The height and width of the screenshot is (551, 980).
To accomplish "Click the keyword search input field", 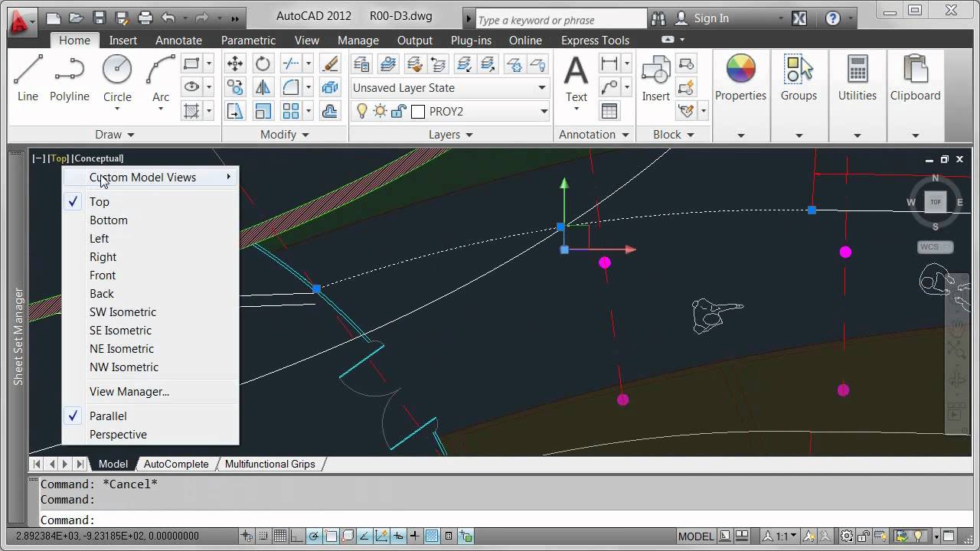I will [560, 19].
